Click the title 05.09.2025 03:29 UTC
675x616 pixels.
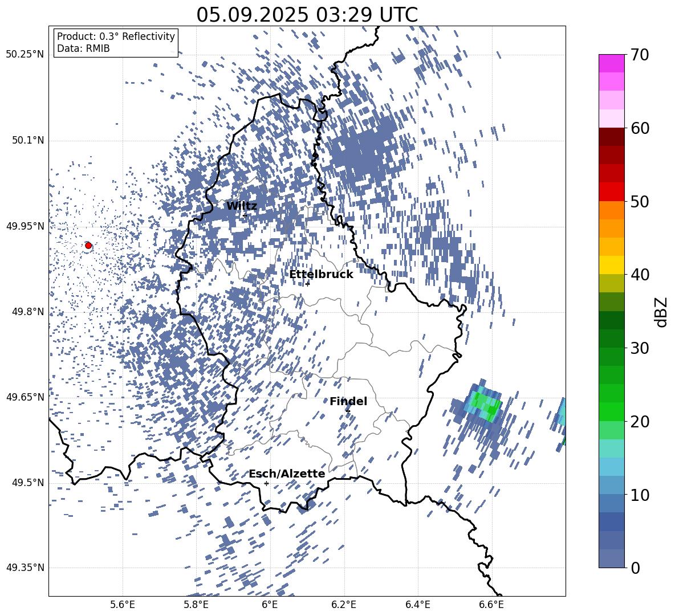(x=307, y=15)
